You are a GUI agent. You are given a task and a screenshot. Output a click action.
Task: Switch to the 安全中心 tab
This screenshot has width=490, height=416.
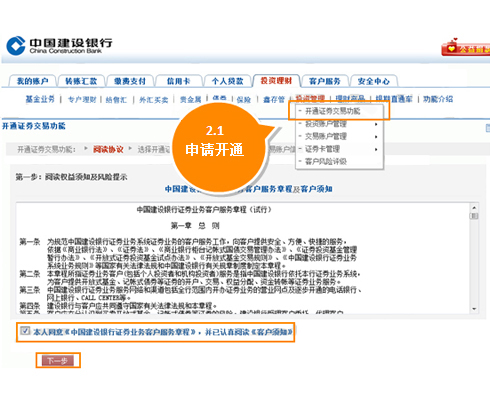(374, 81)
